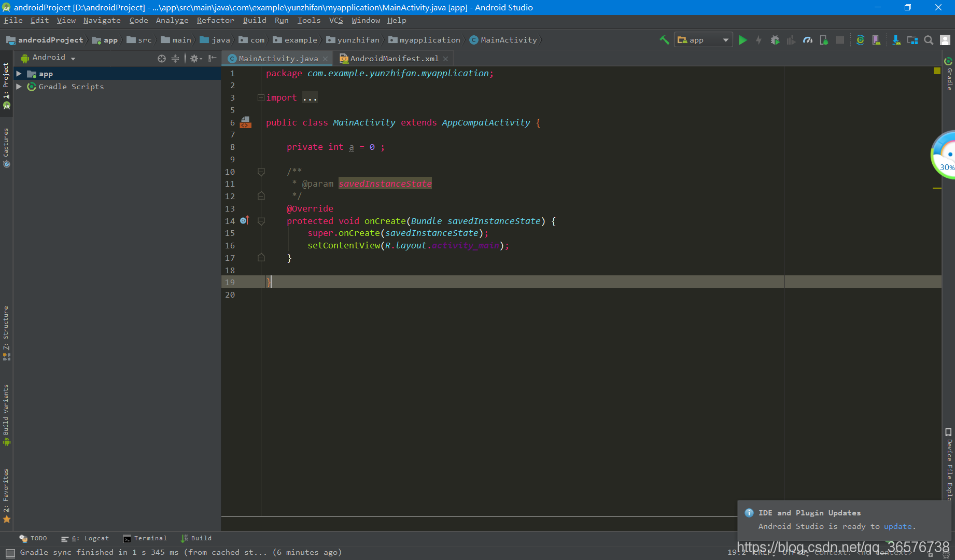Collapse the onCreate method fold marker

(x=261, y=221)
